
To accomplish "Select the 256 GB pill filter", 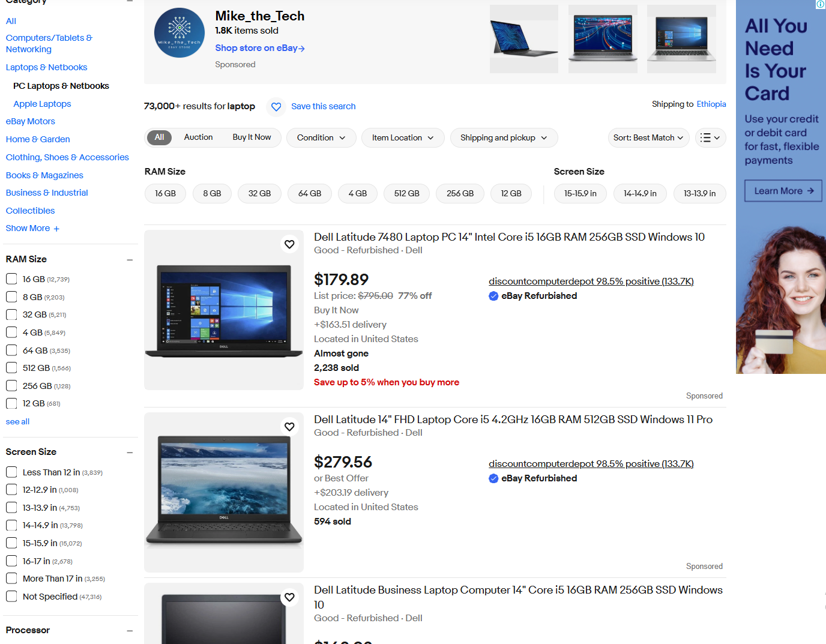I will click(x=460, y=193).
